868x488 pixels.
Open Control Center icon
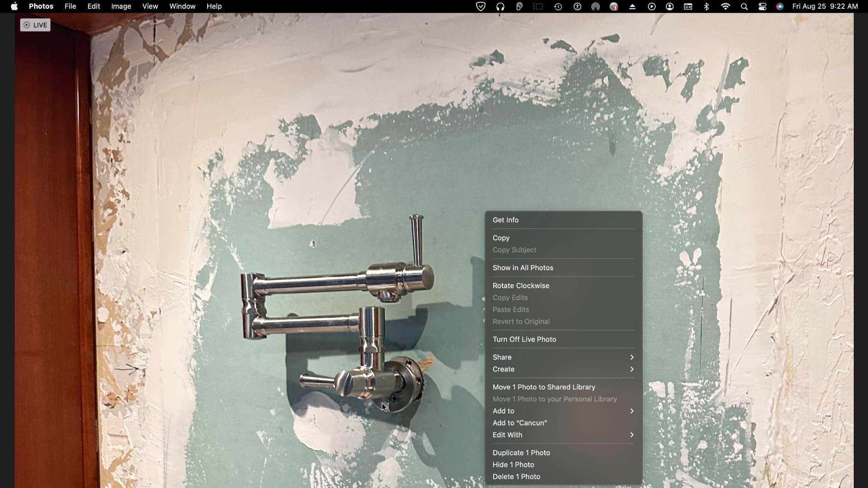(x=763, y=6)
